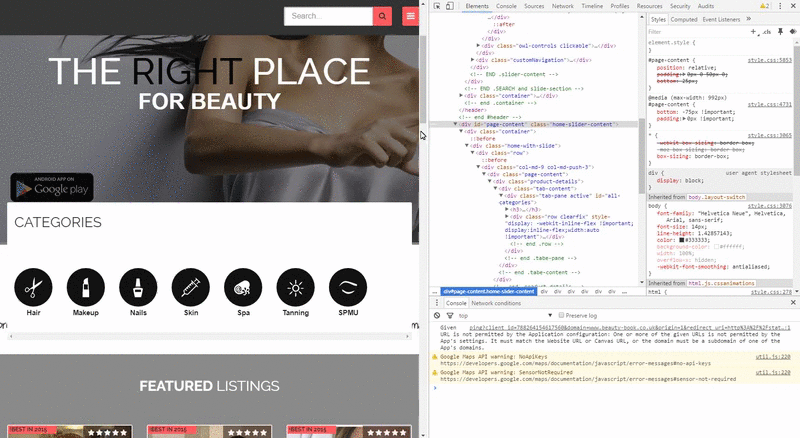Open the Event Listeners tab
This screenshot has width=800, height=438.
721,19
